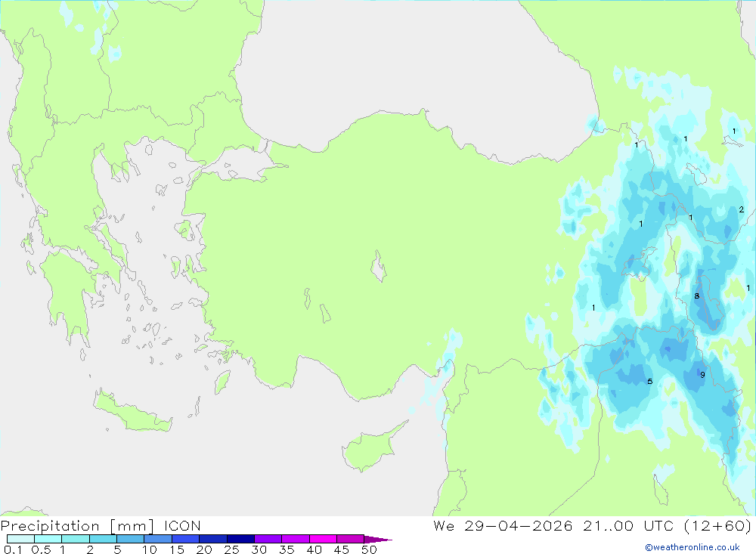Click the "50" legend scale label

click(x=370, y=549)
